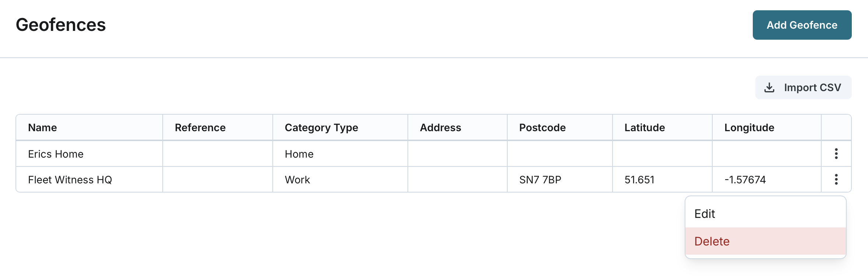Click the Postcode column header
The image size is (868, 280).
542,128
